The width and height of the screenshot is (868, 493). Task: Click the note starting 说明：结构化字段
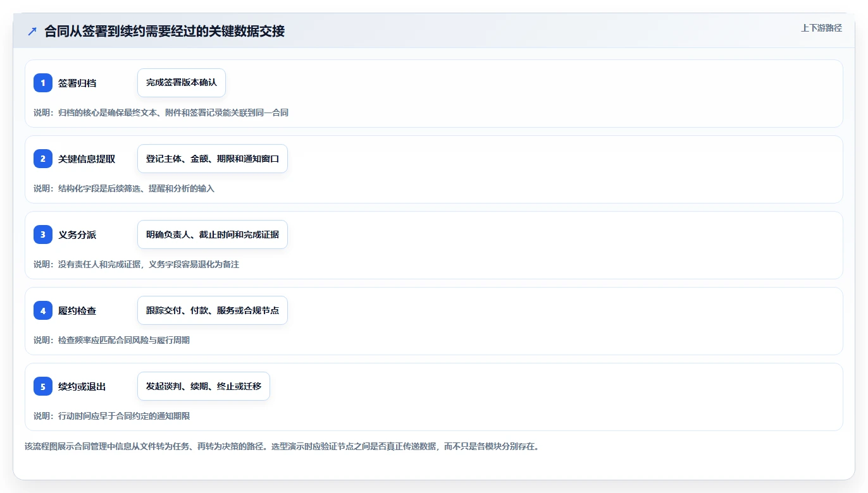tap(124, 188)
